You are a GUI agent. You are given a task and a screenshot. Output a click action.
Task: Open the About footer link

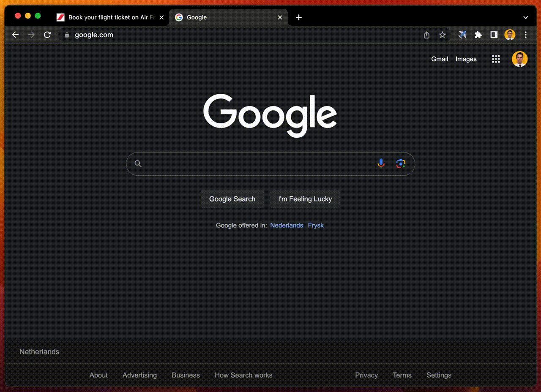click(x=98, y=375)
